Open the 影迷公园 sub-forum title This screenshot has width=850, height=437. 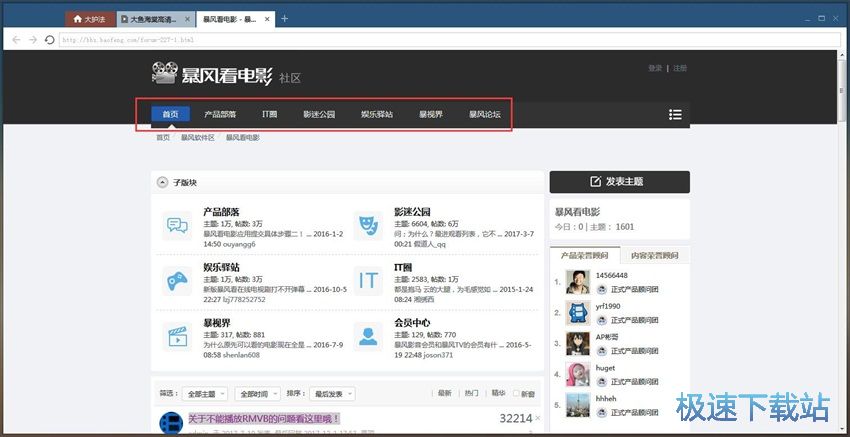pyautogui.click(x=413, y=212)
